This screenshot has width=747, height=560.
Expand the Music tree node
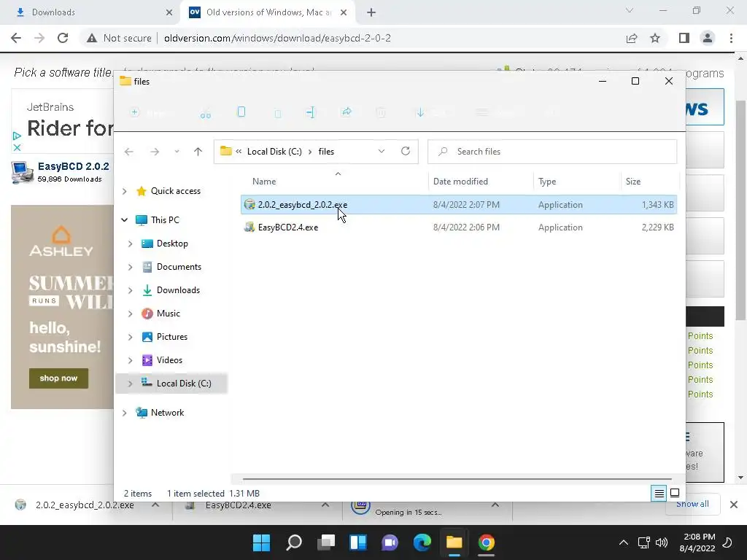130,314
